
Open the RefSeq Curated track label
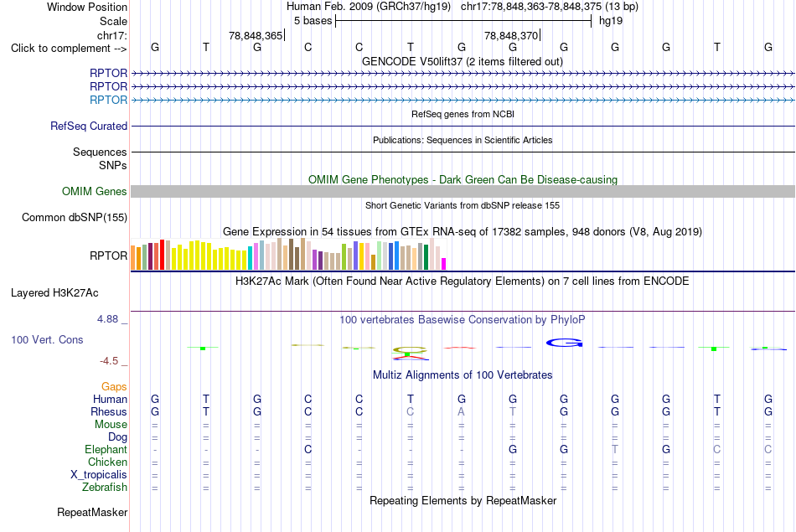click(x=89, y=126)
